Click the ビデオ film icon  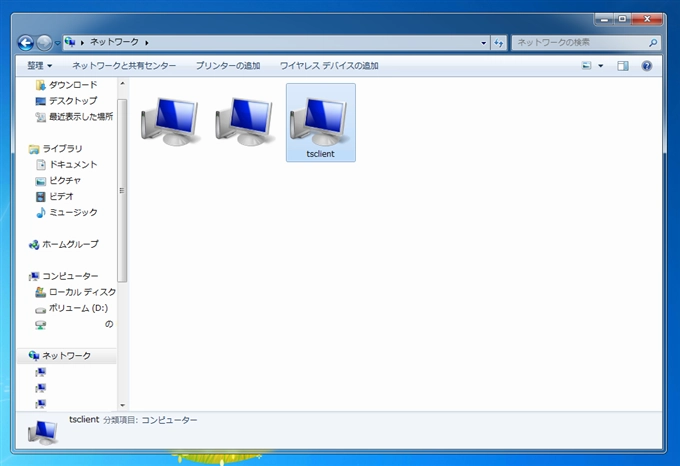coord(40,197)
